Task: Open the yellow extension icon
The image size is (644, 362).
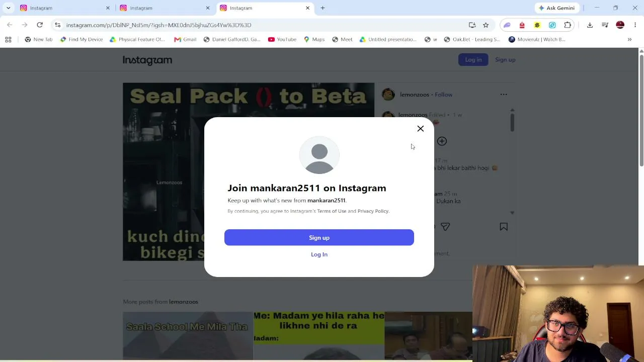Action: (537, 25)
